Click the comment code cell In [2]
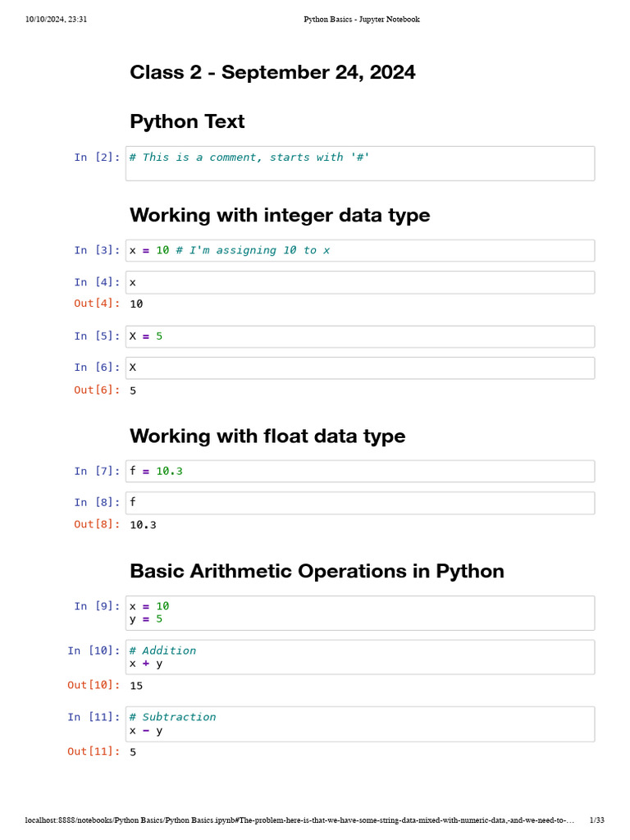 (x=359, y=163)
